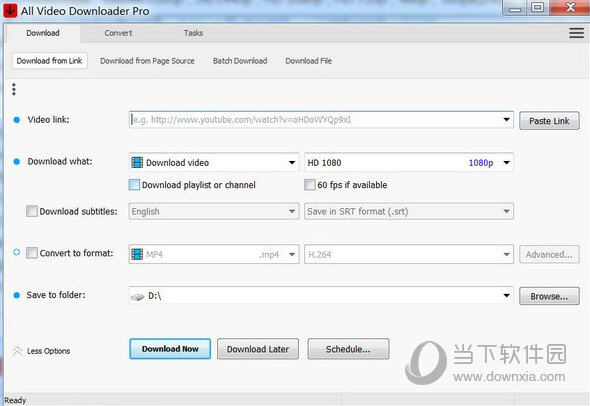Click the Ready status bar text
Viewport: 590px width, 406px height.
point(15,400)
